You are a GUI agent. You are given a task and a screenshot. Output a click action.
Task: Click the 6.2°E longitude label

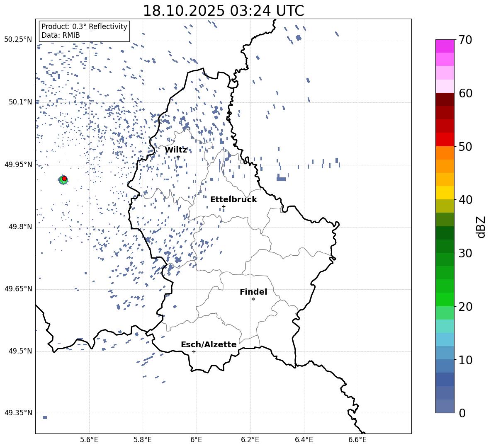250,440
